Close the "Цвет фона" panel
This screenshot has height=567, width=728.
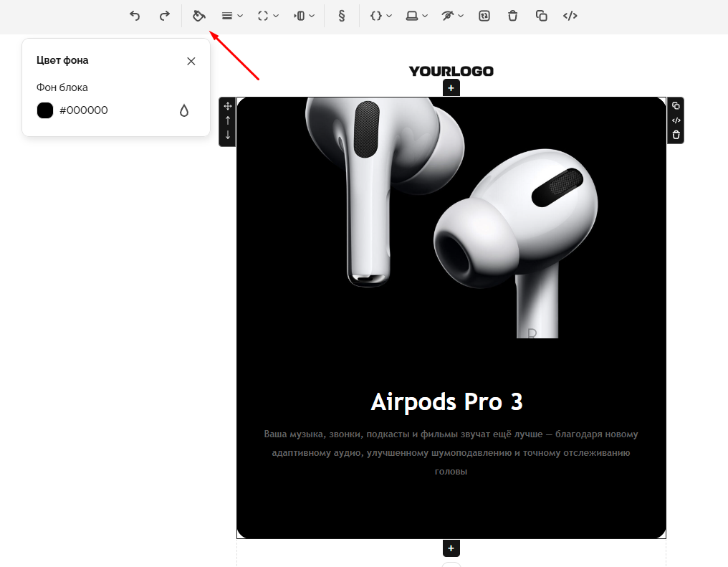click(x=191, y=61)
